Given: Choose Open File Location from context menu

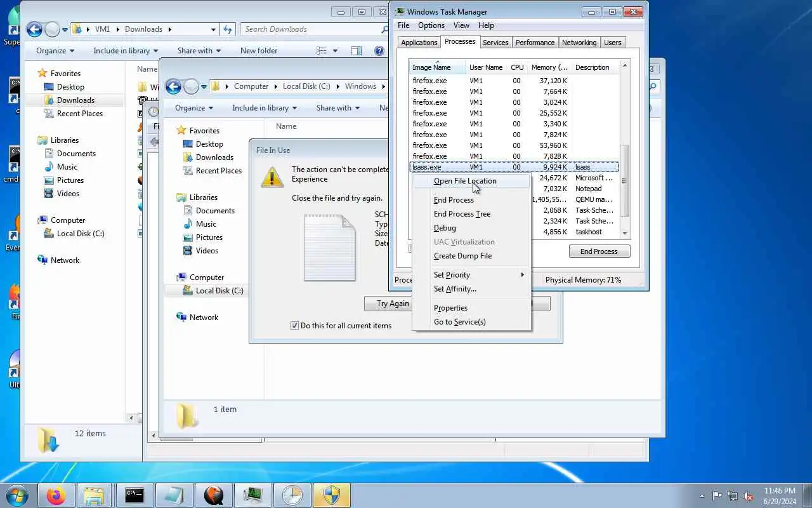Looking at the screenshot, I should tap(471, 181).
